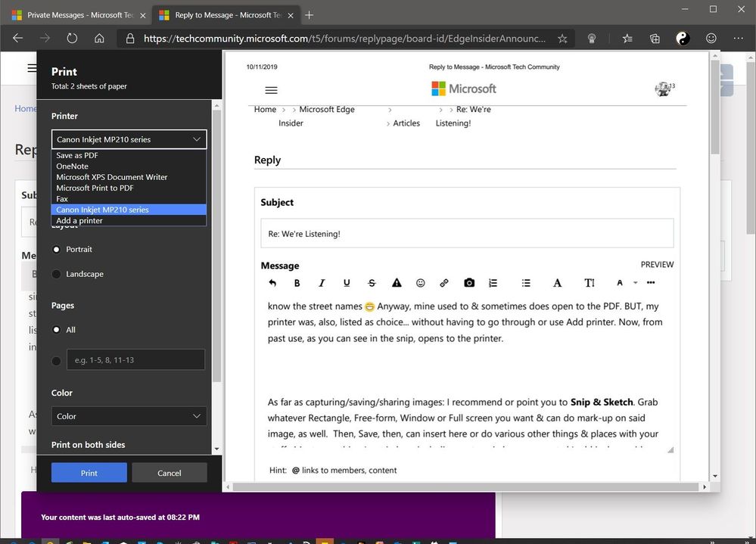Image resolution: width=756 pixels, height=544 pixels.
Task: Choose OneNote from printer list
Action: (129, 166)
